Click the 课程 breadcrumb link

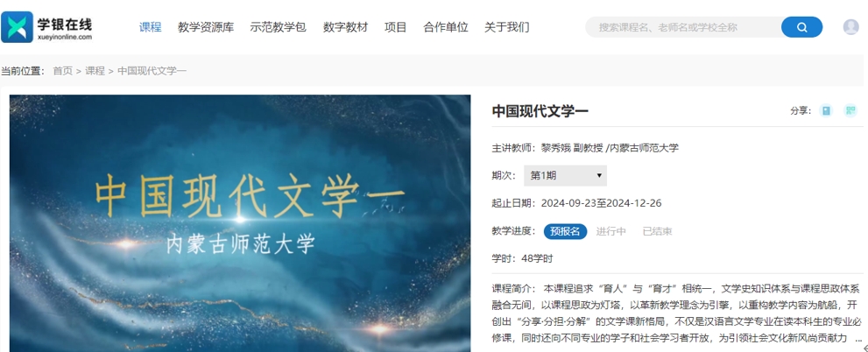coord(95,71)
